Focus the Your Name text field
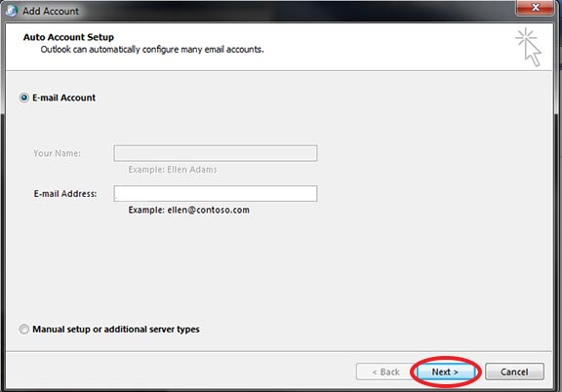The height and width of the screenshot is (392, 562). pos(216,153)
